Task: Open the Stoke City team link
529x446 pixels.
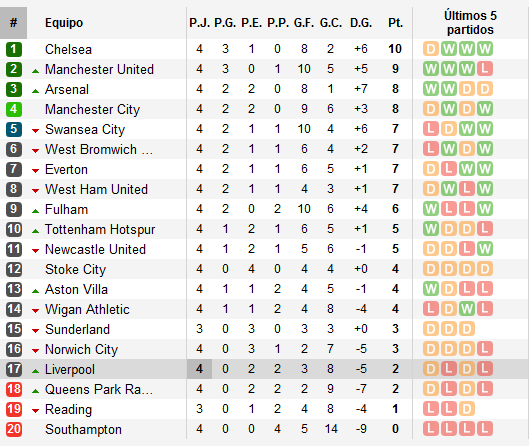Action: pyautogui.click(x=76, y=269)
